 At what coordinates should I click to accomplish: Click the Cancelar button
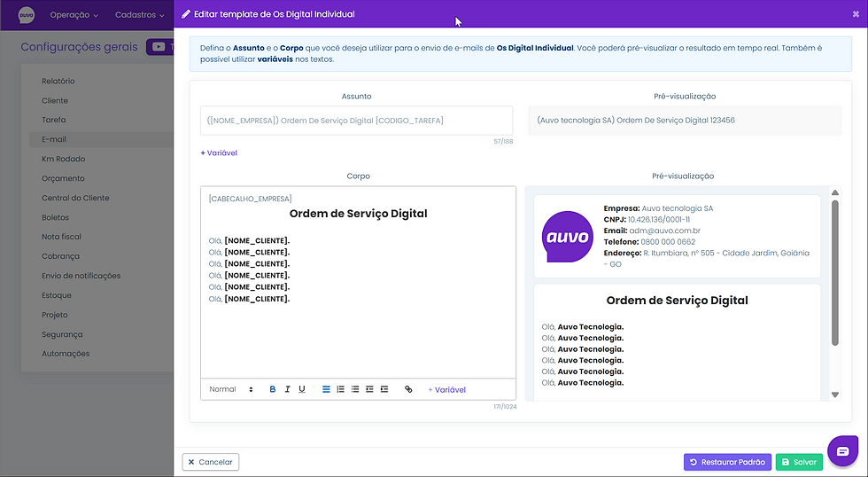211,462
